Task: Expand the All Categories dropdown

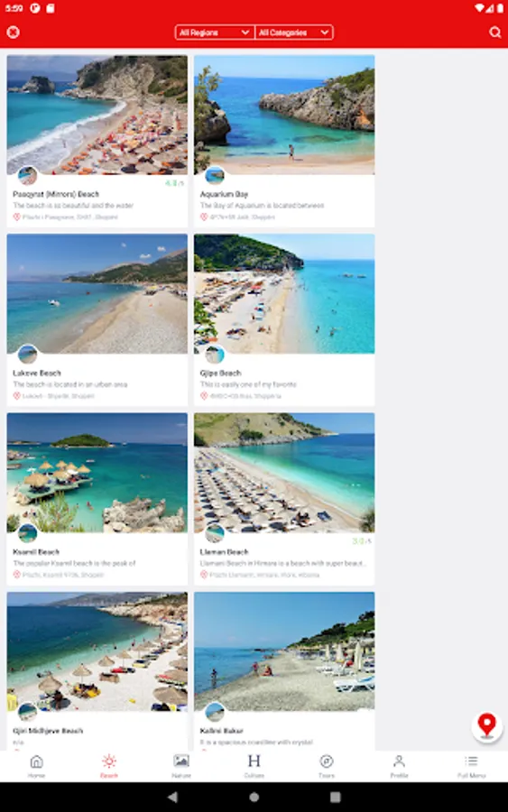Action: 294,32
